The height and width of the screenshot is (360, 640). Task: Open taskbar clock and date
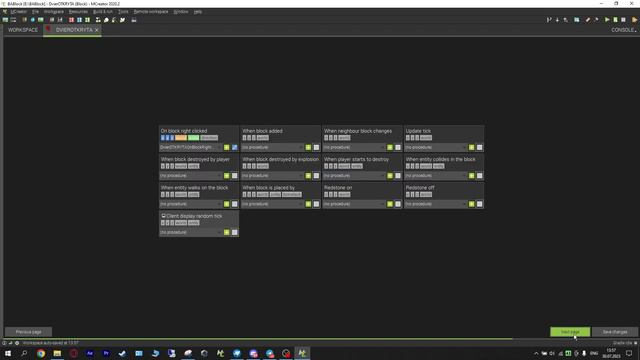(x=611, y=353)
